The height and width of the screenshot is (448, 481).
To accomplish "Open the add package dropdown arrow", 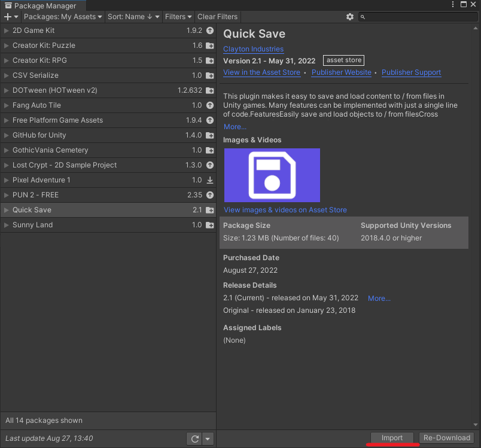I will tap(16, 17).
